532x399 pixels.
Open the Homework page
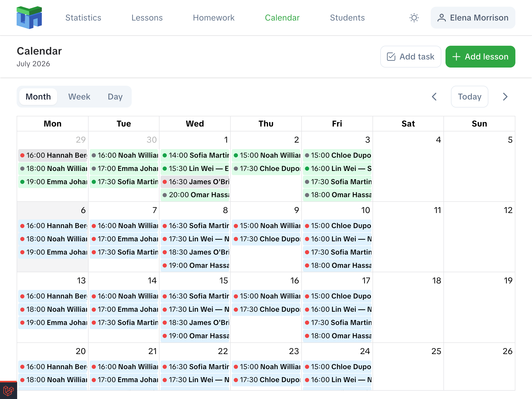[x=214, y=18]
